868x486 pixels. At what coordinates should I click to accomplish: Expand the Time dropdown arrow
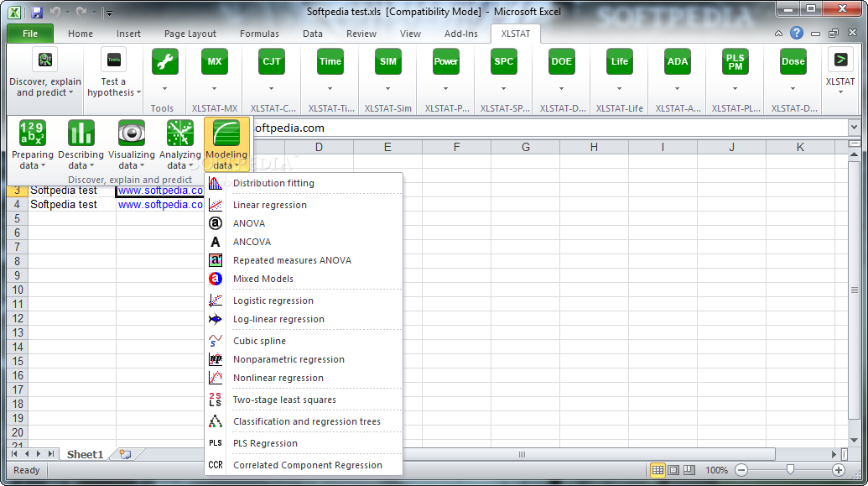(x=330, y=89)
